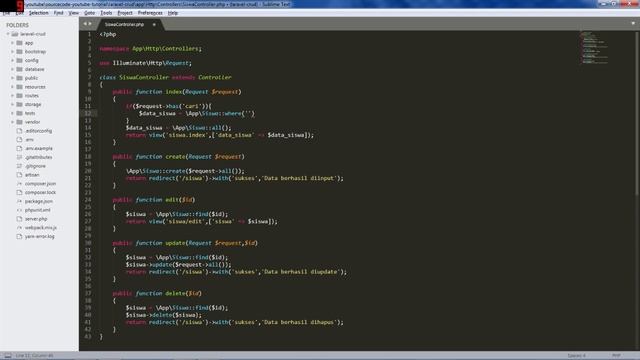640x360 pixels.
Task: Click the .gitignore file icon
Action: tap(19, 166)
